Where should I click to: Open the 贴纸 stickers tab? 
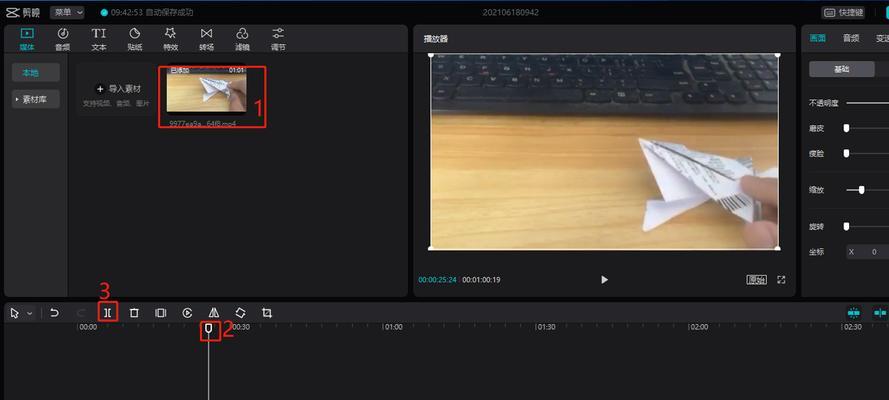pos(134,39)
